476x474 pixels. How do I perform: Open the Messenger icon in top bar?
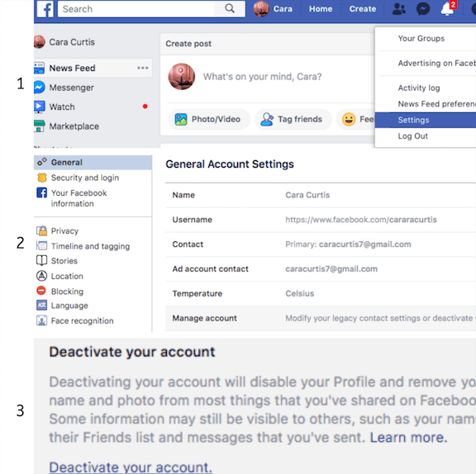coord(423,9)
